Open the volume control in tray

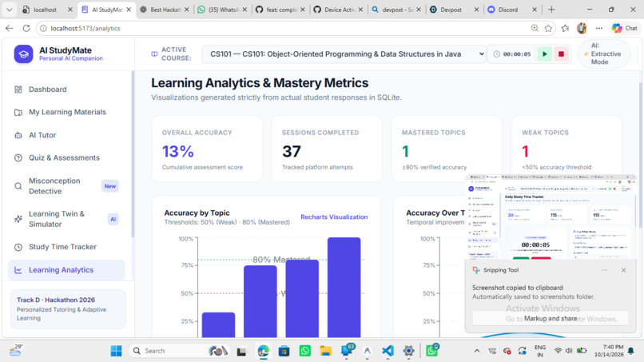569,351
